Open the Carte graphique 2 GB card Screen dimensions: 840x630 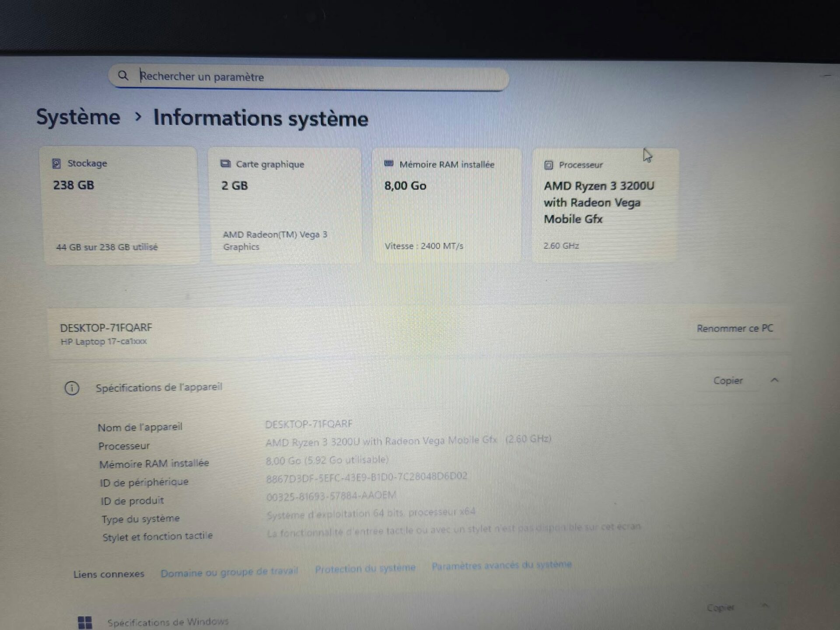click(285, 206)
